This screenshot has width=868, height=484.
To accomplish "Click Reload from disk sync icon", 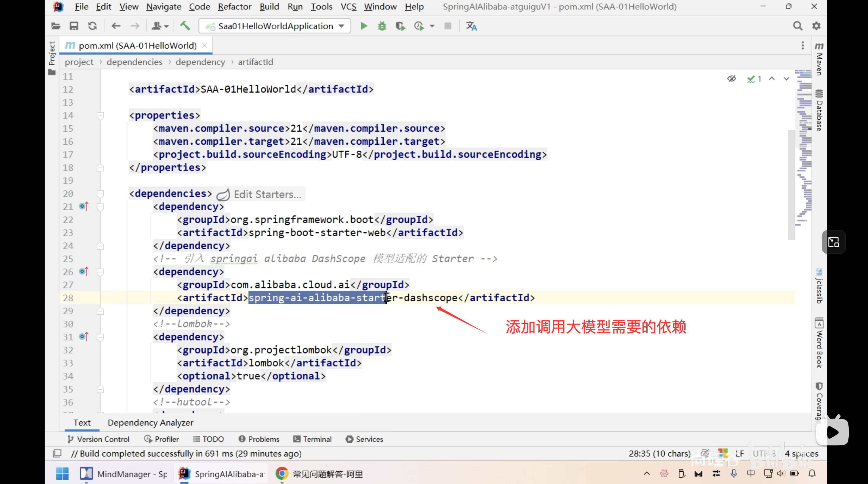I will pos(92,26).
